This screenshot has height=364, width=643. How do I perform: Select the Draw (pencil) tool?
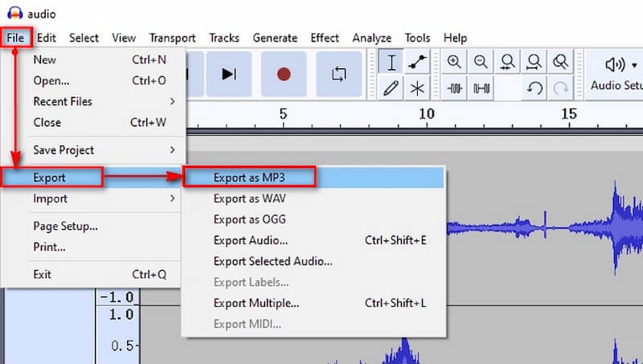[x=391, y=88]
